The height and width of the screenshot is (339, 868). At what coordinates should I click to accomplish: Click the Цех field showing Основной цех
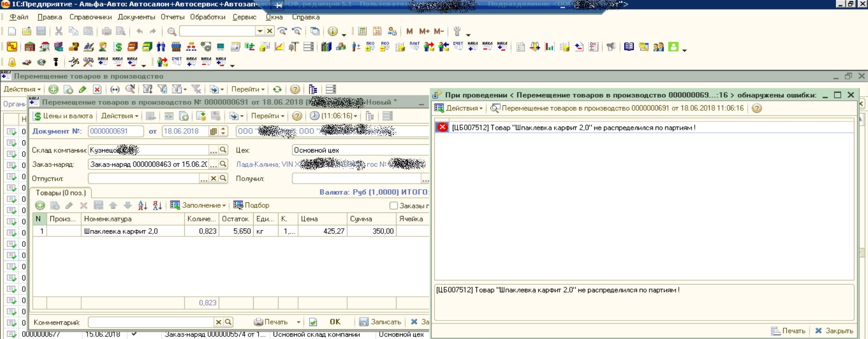[360, 150]
